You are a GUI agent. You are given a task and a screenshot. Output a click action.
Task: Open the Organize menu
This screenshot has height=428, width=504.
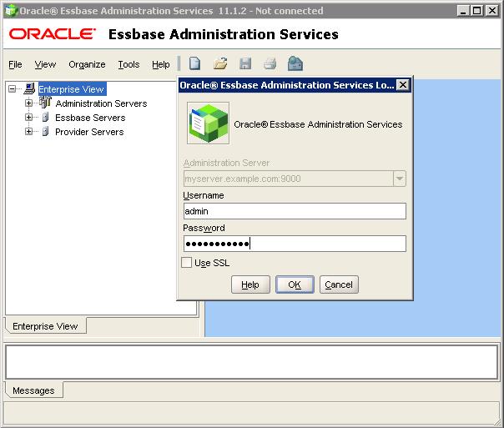click(87, 64)
